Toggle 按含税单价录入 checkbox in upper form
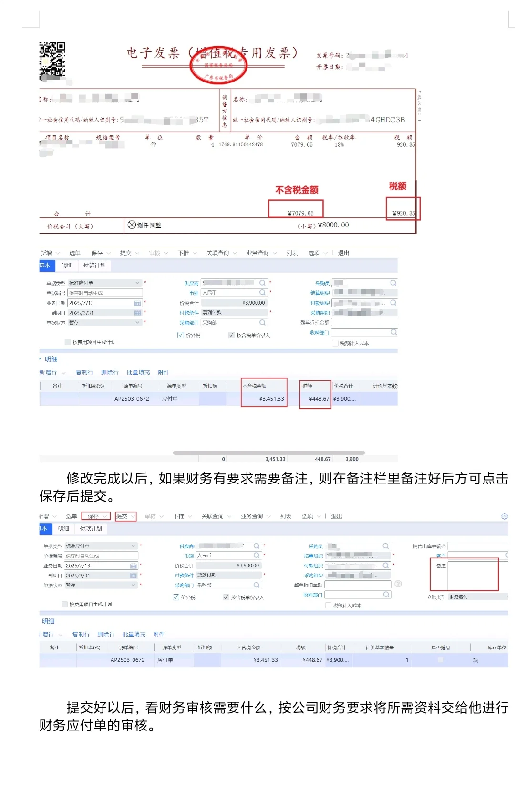 click(231, 335)
